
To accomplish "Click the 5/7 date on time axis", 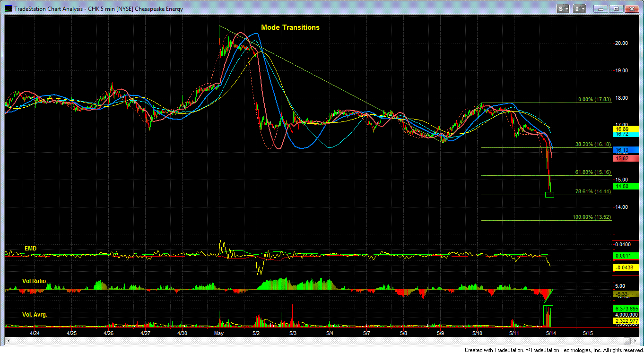I will point(366,333).
